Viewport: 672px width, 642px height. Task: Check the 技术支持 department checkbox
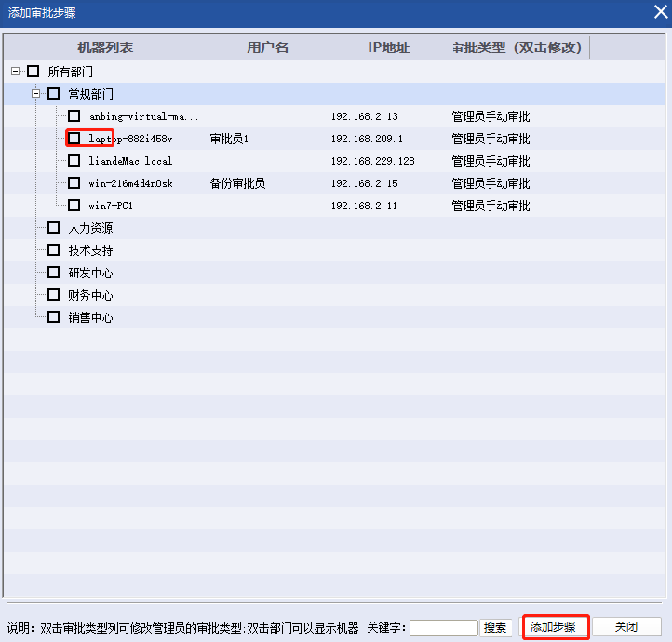point(54,249)
